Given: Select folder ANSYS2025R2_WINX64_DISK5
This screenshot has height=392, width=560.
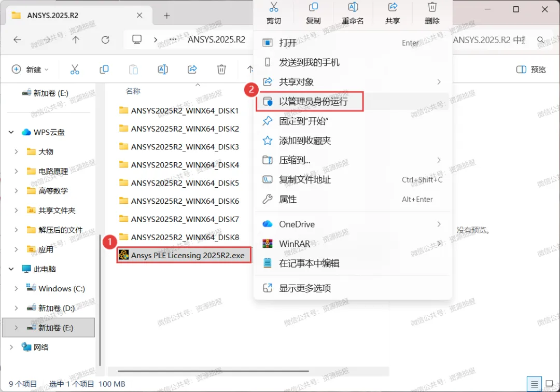Looking at the screenshot, I should [179, 183].
